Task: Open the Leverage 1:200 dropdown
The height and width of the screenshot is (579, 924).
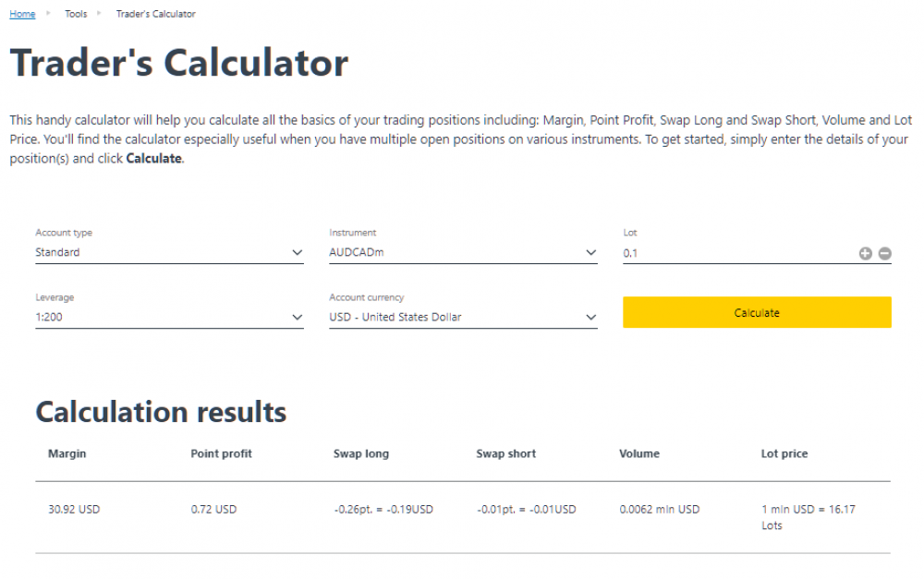Action: tap(169, 317)
